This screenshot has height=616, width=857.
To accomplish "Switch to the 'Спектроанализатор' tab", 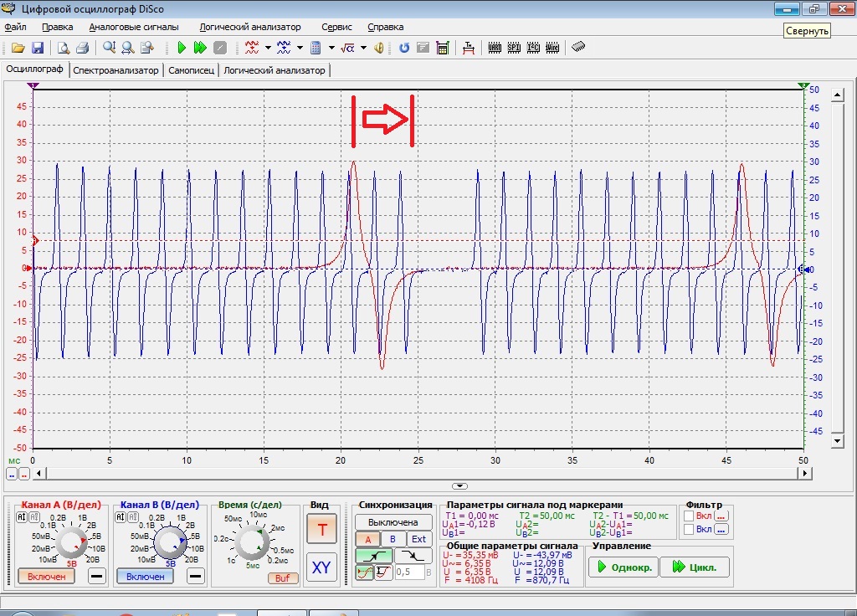I will (115, 70).
